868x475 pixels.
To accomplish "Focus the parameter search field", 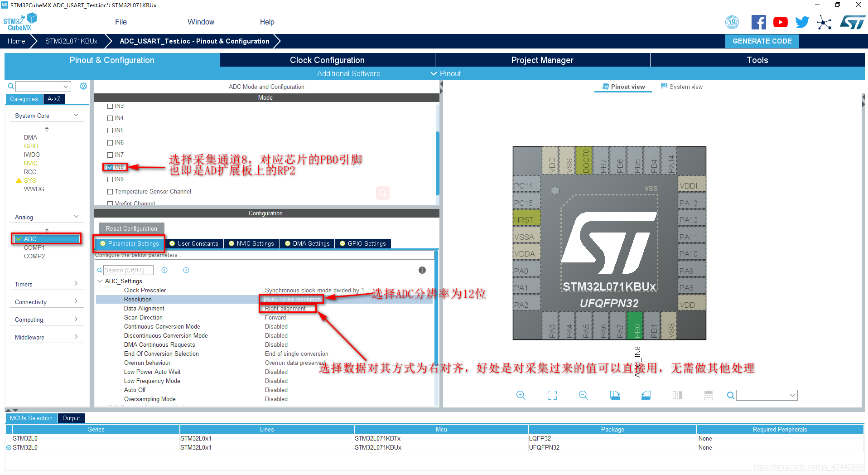I will (128, 270).
